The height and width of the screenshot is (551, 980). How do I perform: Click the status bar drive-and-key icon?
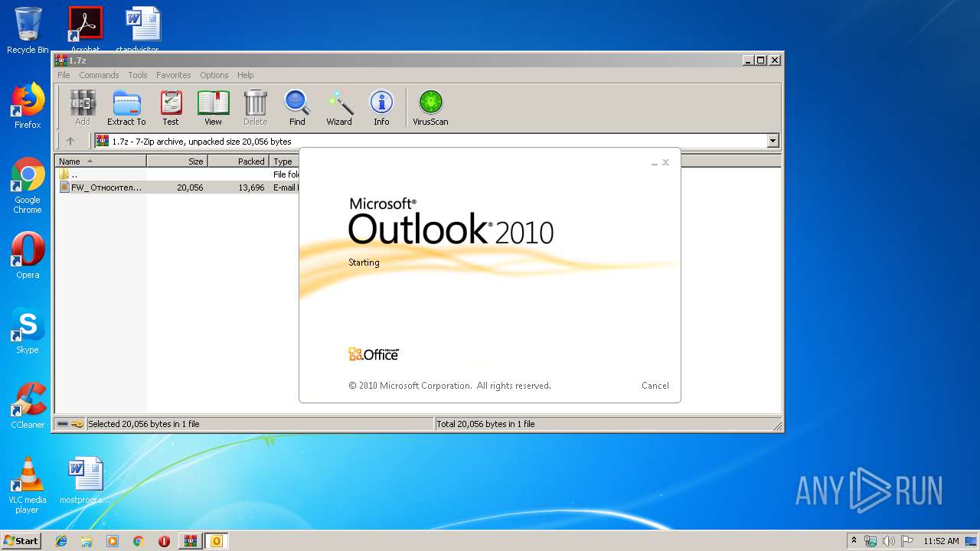click(70, 424)
